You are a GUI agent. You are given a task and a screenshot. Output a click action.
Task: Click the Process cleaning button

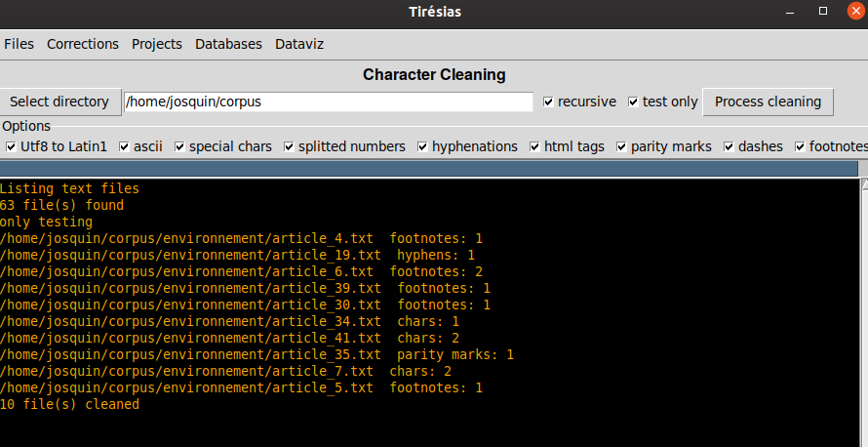click(x=768, y=102)
